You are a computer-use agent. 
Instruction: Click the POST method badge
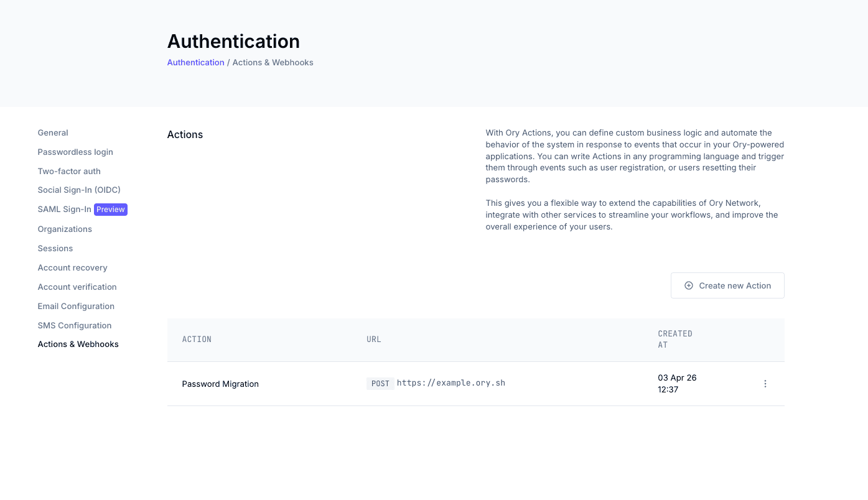[380, 383]
